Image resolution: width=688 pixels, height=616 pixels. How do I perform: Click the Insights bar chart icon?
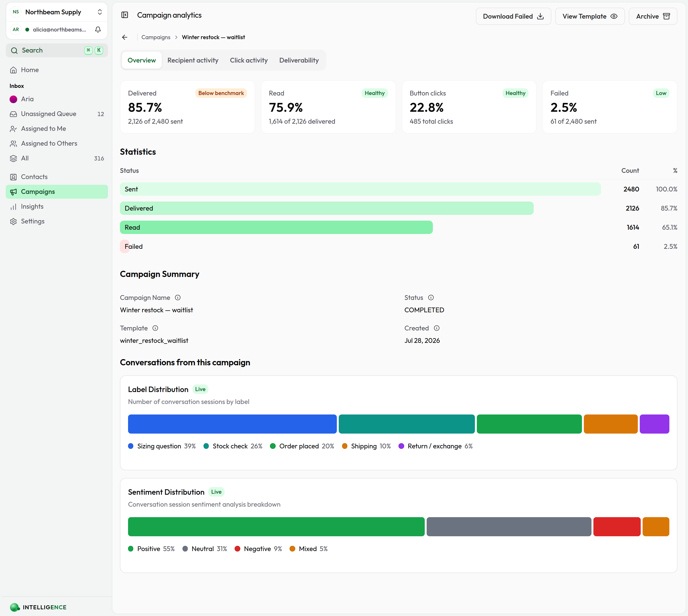point(14,207)
